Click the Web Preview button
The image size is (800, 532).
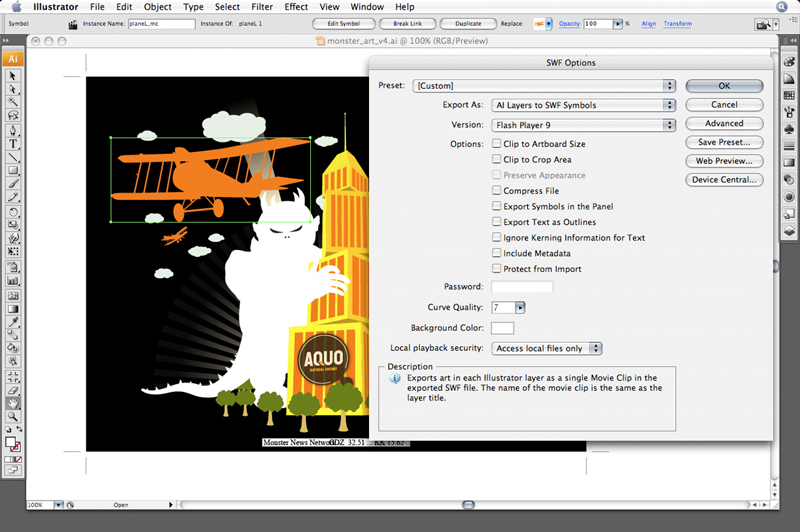tap(725, 161)
